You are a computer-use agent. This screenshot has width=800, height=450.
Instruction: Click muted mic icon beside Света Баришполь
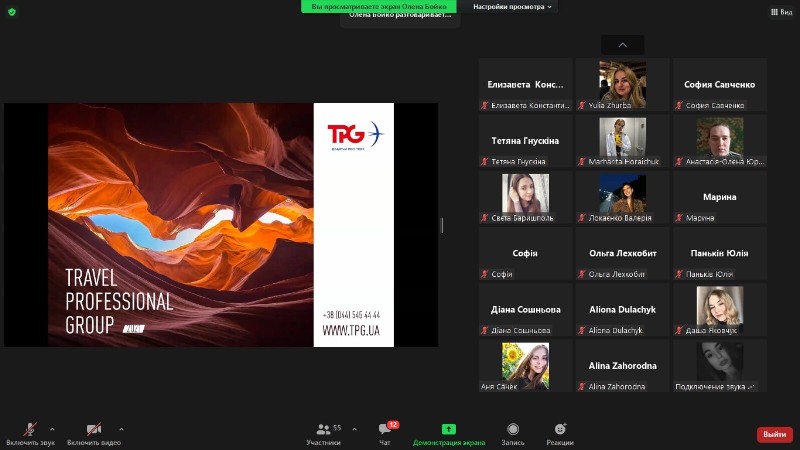(485, 218)
